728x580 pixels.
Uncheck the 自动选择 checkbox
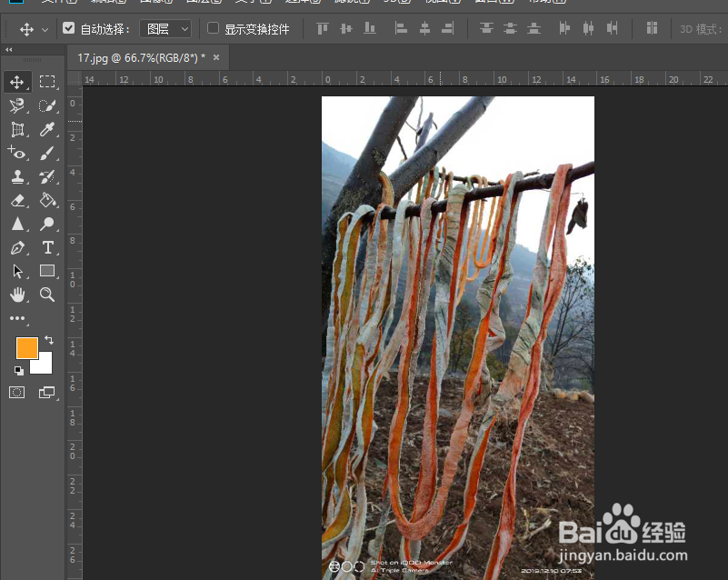(x=69, y=28)
